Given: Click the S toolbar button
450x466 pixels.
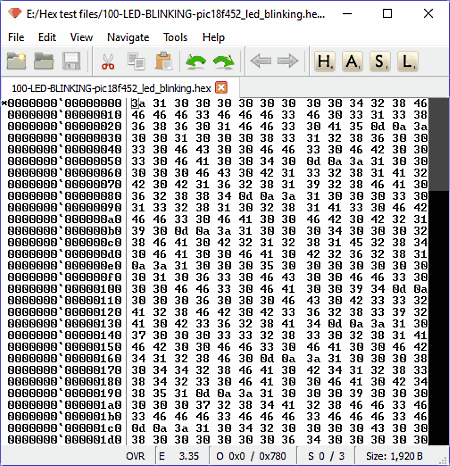Looking at the screenshot, I should [x=380, y=61].
